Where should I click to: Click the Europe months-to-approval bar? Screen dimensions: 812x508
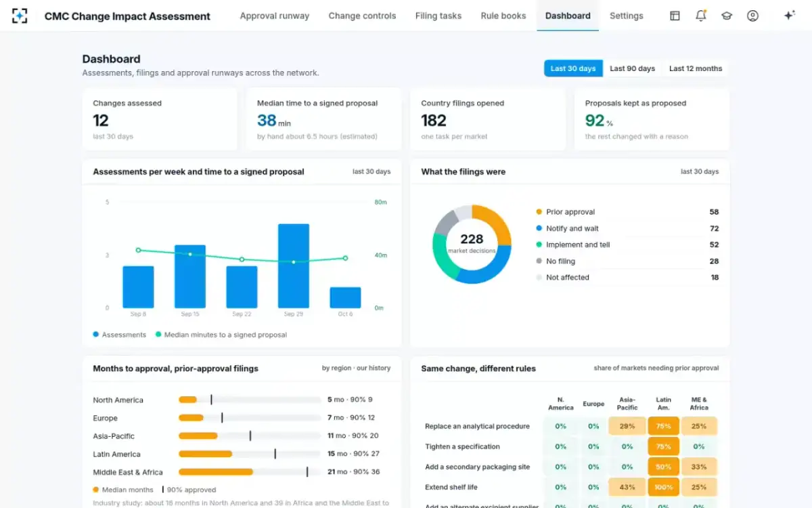250,418
